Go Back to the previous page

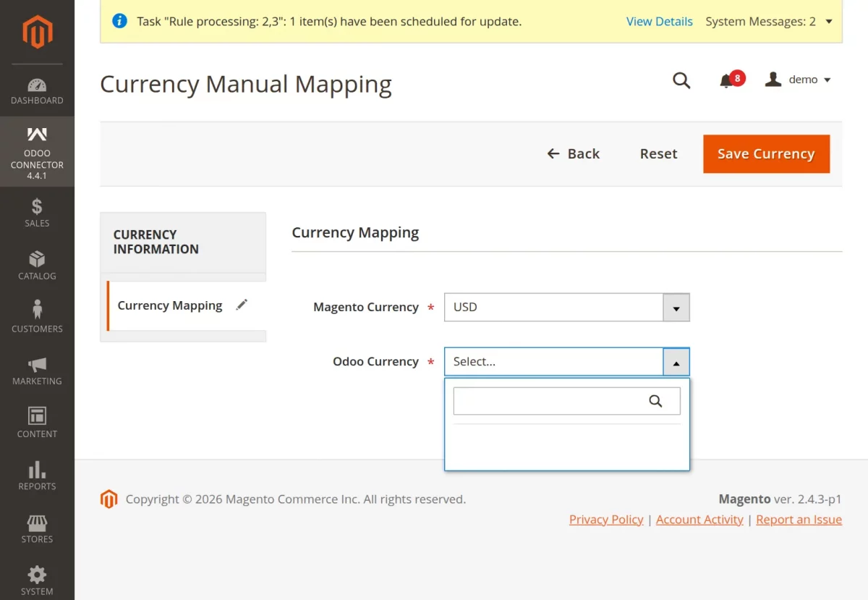[574, 153]
